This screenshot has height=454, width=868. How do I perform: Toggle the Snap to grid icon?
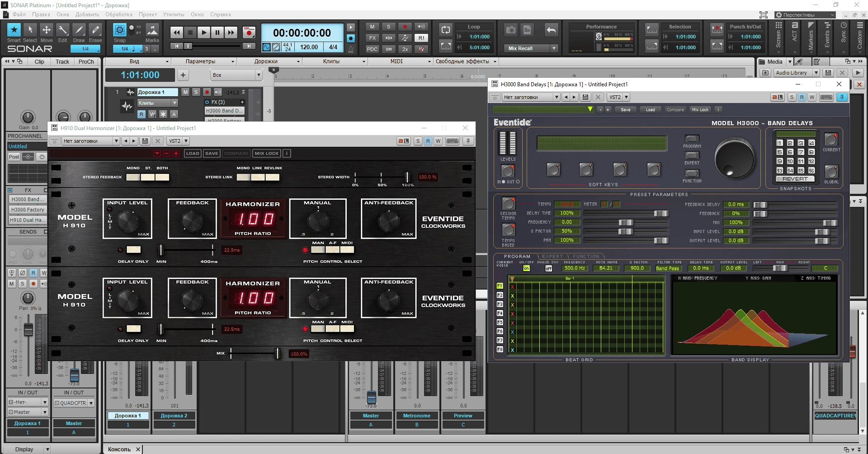[119, 30]
